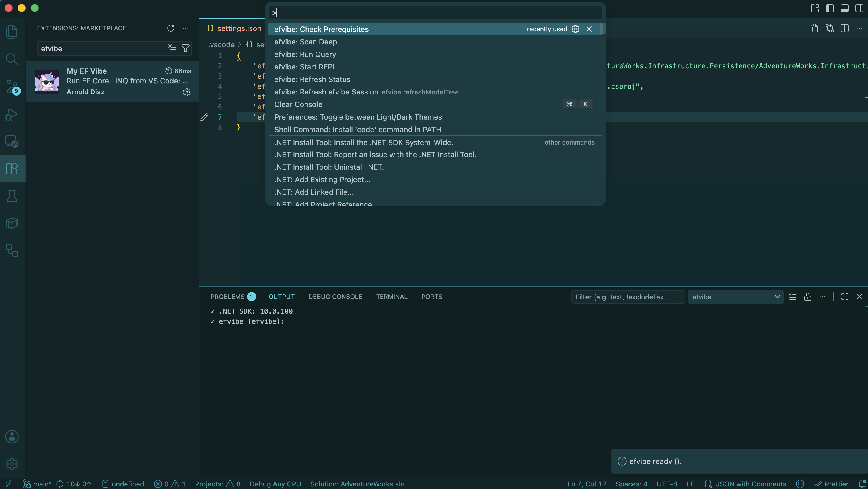
Task: Open errors and warnings status item
Action: (x=170, y=484)
